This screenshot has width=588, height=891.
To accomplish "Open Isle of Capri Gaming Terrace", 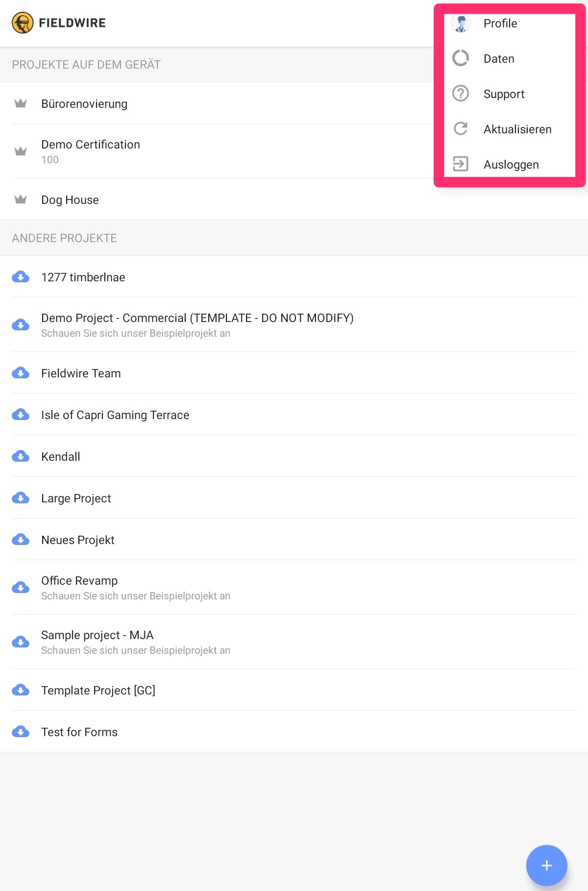I will (x=294, y=415).
